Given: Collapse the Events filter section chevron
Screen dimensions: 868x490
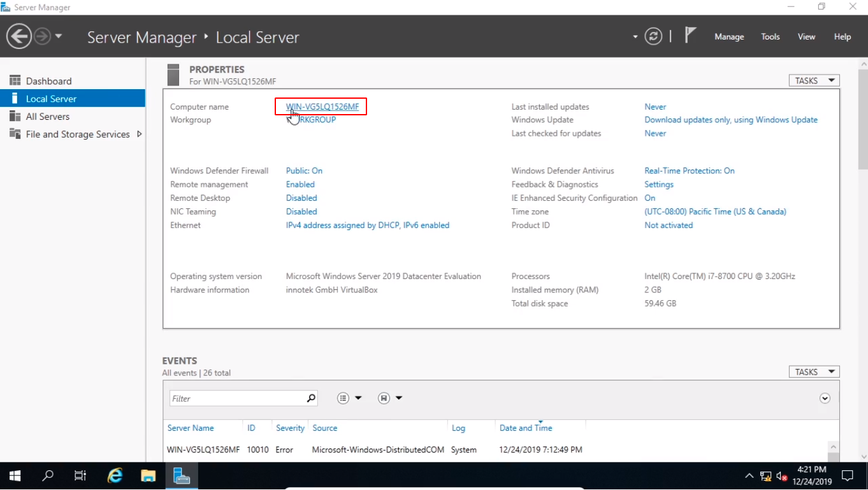Looking at the screenshot, I should click(825, 398).
